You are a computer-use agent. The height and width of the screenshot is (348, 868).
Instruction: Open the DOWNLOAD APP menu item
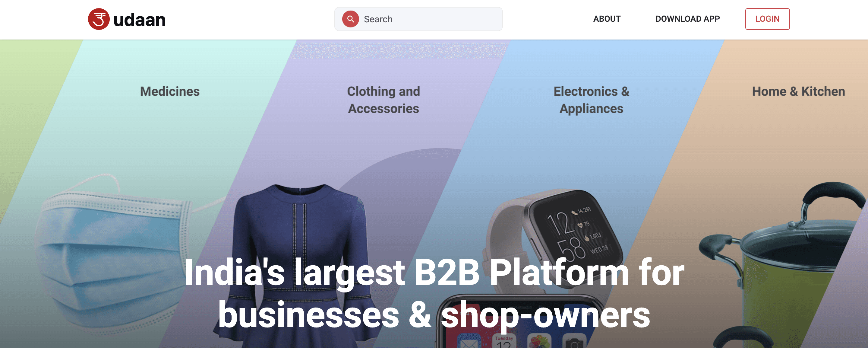(687, 19)
